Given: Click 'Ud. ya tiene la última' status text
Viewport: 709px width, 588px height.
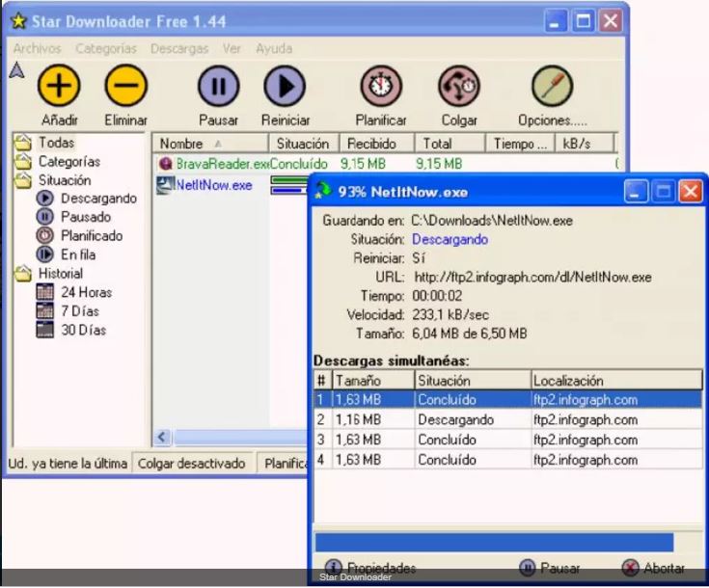Looking at the screenshot, I should pyautogui.click(x=68, y=464).
